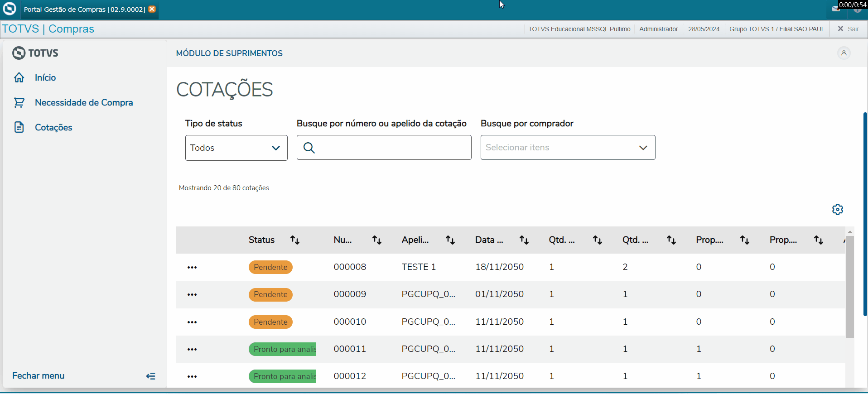
Task: Click the TOTVS round logo in title bar
Action: click(10, 9)
